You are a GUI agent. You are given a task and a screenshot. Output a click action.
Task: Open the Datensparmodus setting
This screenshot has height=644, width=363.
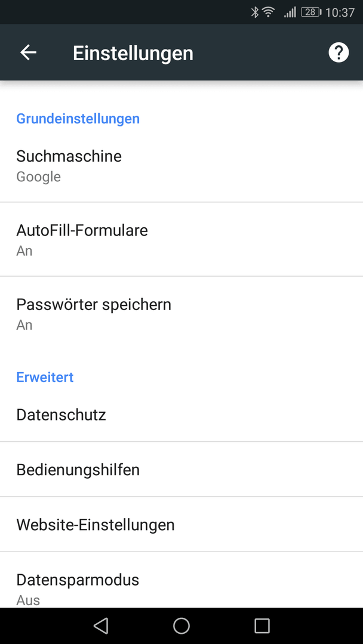coord(181,580)
